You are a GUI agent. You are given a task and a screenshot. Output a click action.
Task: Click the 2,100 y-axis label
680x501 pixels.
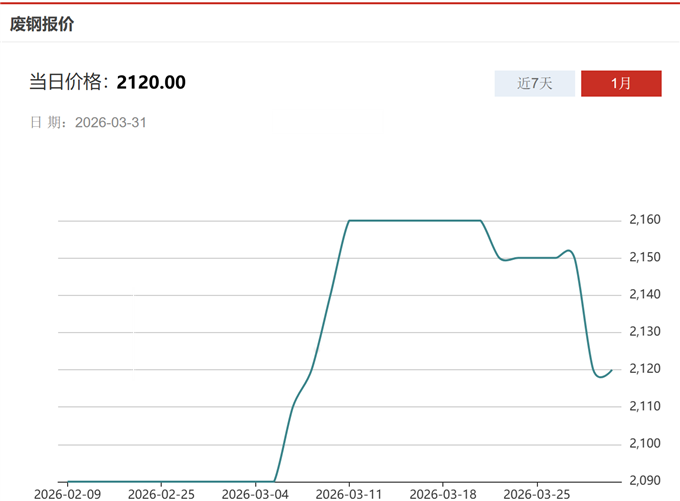[x=645, y=444]
